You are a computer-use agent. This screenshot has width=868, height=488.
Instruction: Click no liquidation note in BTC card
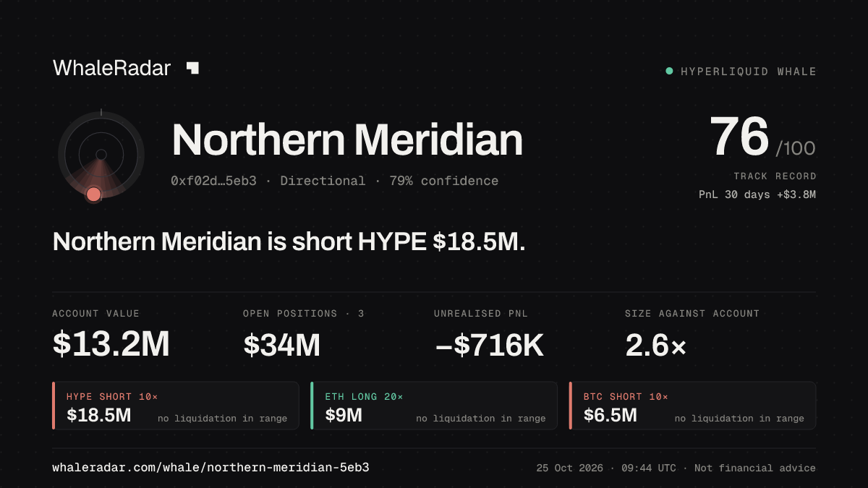click(x=739, y=419)
